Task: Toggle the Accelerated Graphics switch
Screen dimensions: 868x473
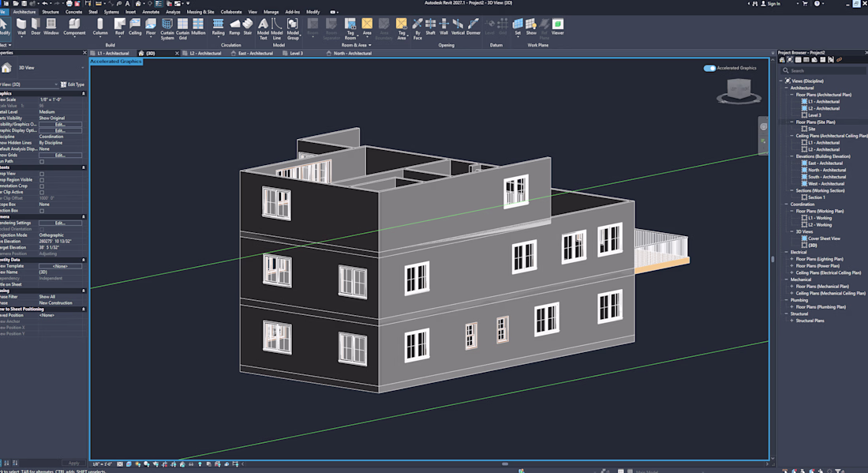Action: click(709, 68)
